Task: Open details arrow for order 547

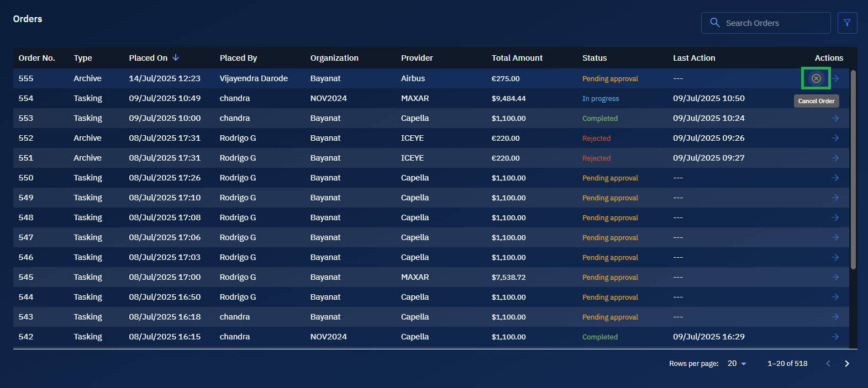Action: click(835, 237)
